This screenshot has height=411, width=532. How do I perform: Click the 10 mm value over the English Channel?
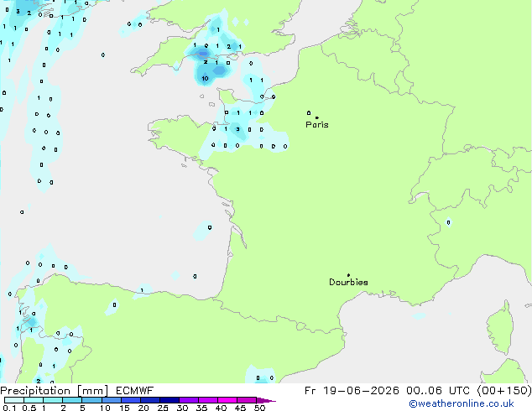(x=205, y=79)
